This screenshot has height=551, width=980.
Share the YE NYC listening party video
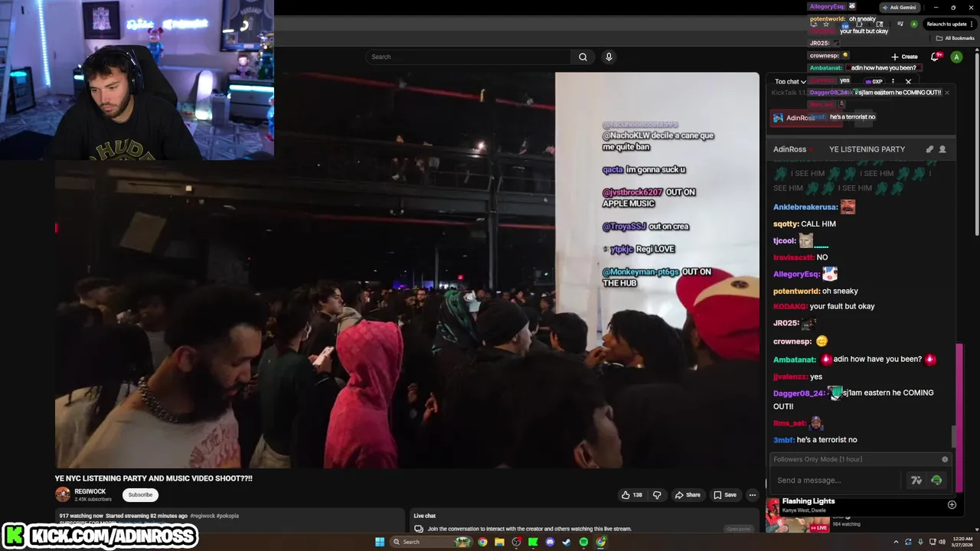(688, 495)
